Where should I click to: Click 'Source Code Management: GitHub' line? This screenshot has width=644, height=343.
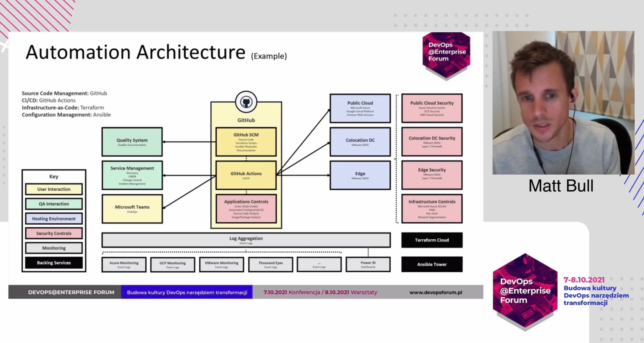coord(64,93)
